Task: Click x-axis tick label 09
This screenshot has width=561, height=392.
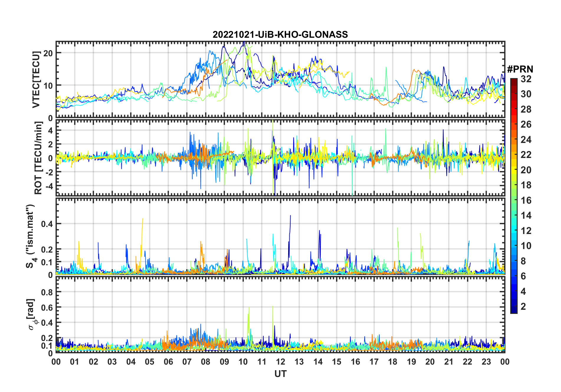Action: coord(224,362)
